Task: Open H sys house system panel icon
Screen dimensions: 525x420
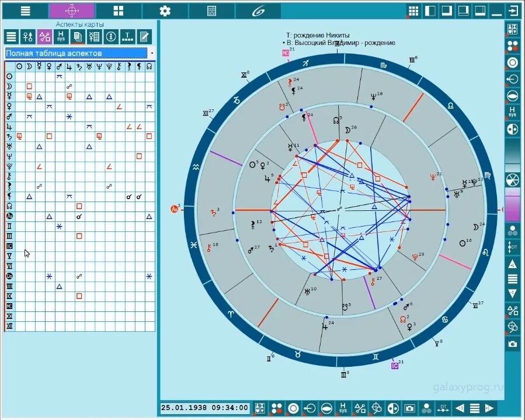Action: click(x=61, y=36)
